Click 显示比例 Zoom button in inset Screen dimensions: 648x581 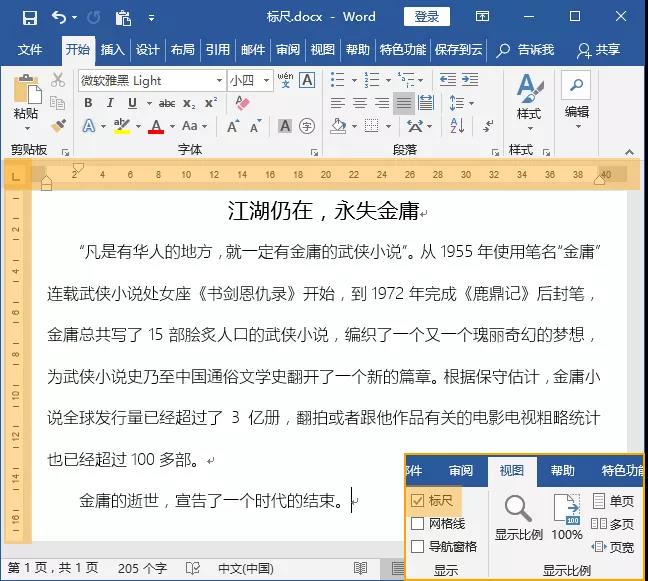[x=519, y=518]
